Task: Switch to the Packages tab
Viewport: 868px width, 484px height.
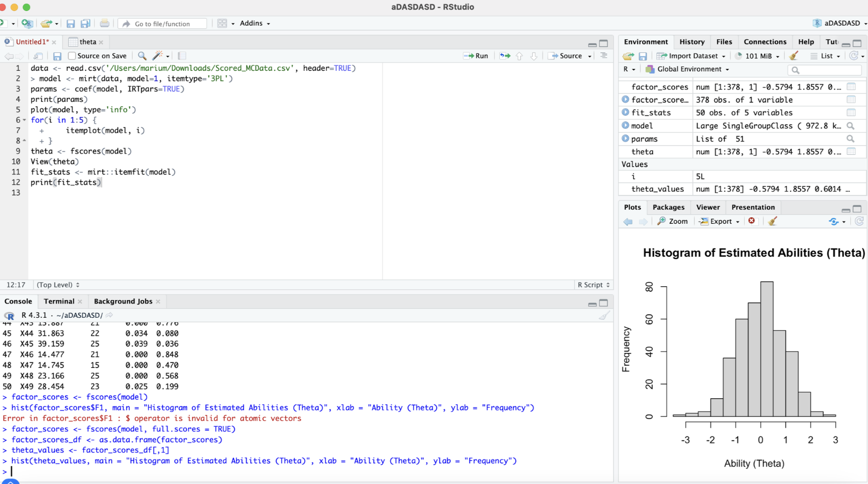Action: tap(668, 207)
